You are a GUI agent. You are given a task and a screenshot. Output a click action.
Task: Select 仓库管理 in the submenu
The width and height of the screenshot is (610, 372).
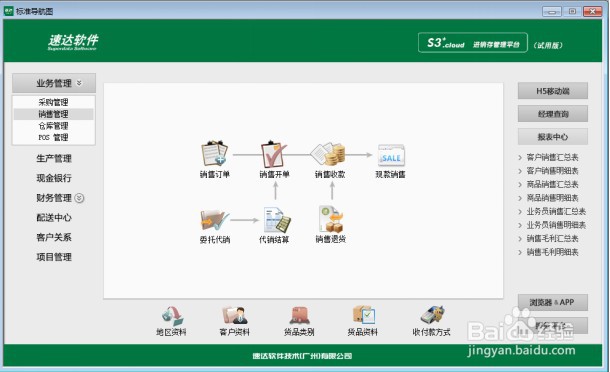pos(53,126)
